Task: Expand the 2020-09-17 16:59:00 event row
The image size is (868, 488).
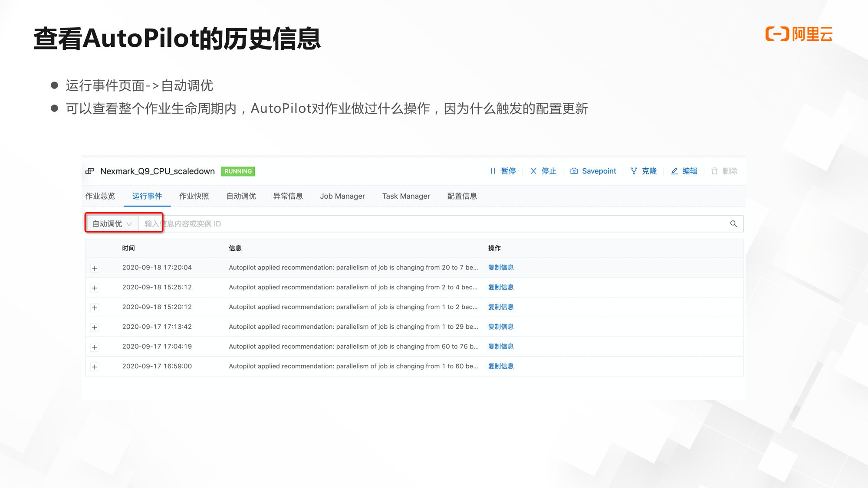Action: (x=95, y=367)
